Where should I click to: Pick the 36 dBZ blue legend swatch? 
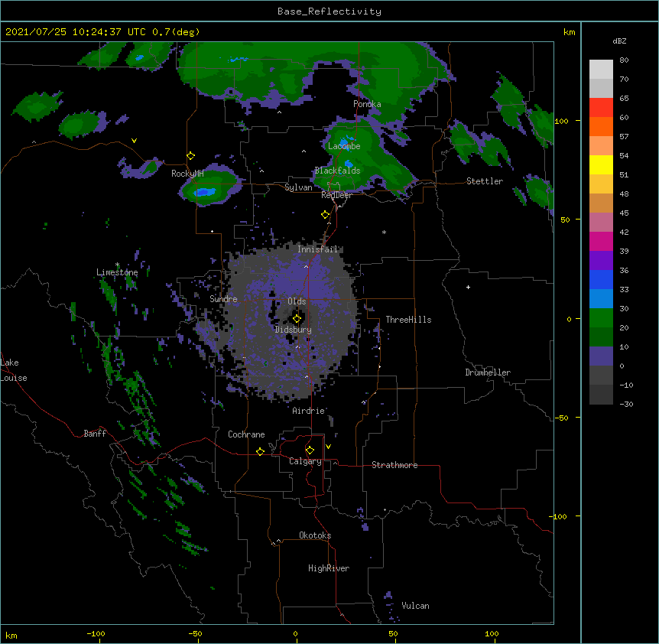pos(601,279)
